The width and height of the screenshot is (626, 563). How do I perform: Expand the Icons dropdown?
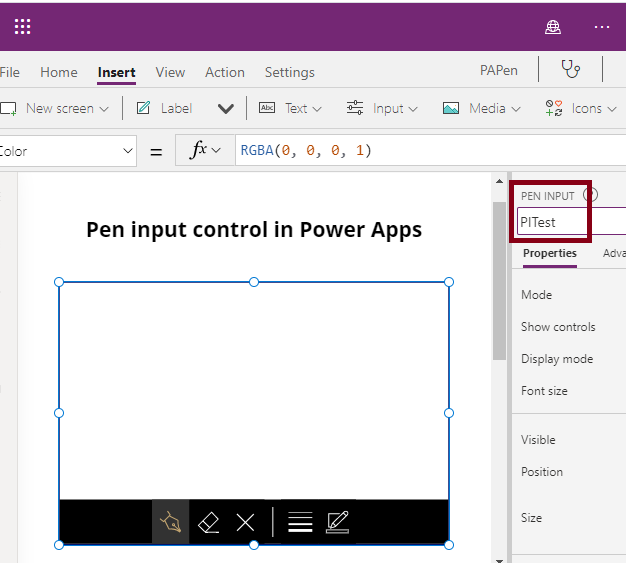(x=612, y=109)
